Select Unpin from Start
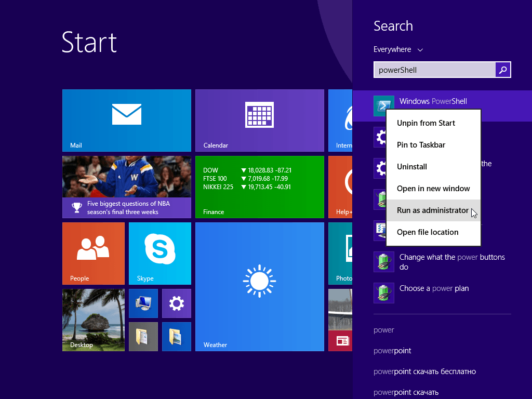Viewport: 532px width, 399px height. (x=425, y=123)
